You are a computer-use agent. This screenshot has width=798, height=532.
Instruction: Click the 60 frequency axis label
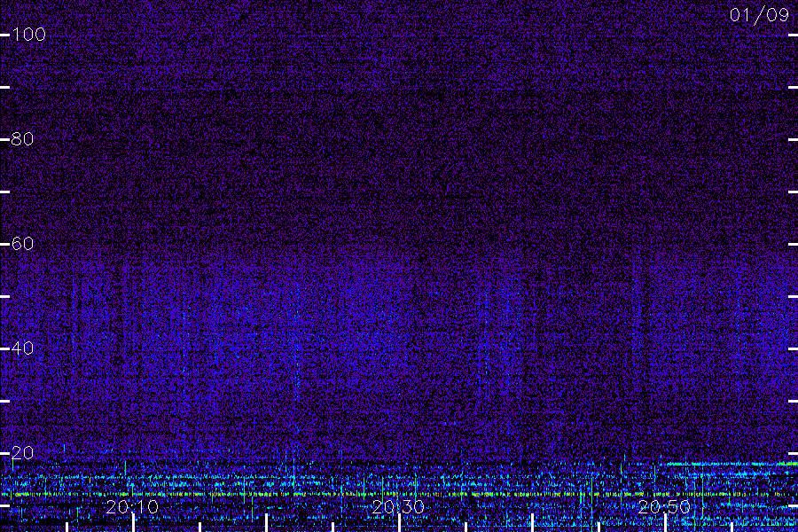click(22, 243)
